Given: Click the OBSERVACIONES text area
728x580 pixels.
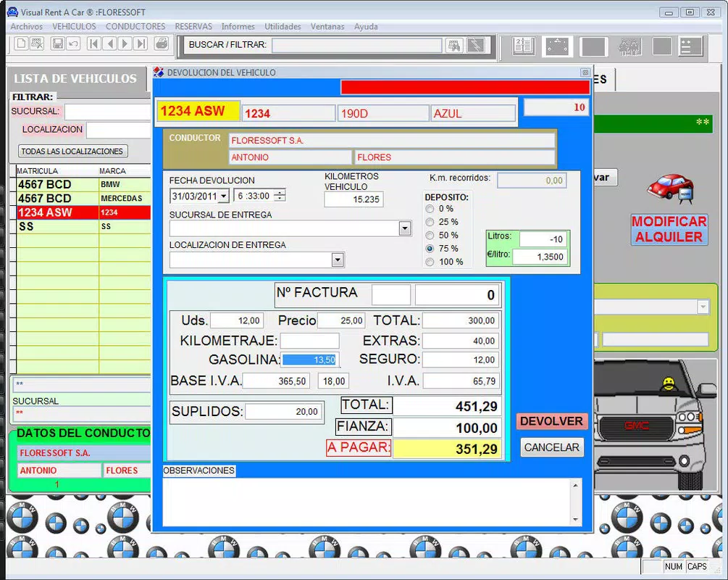Looking at the screenshot, I should tap(367, 502).
